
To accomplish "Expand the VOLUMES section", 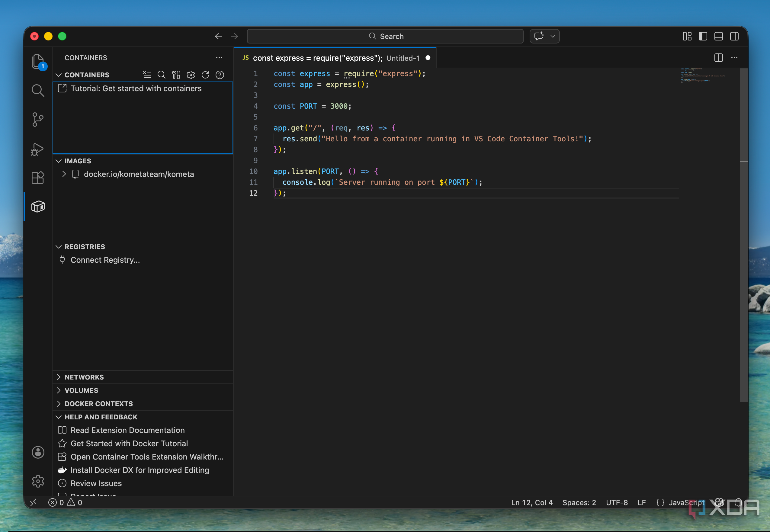I will point(59,390).
